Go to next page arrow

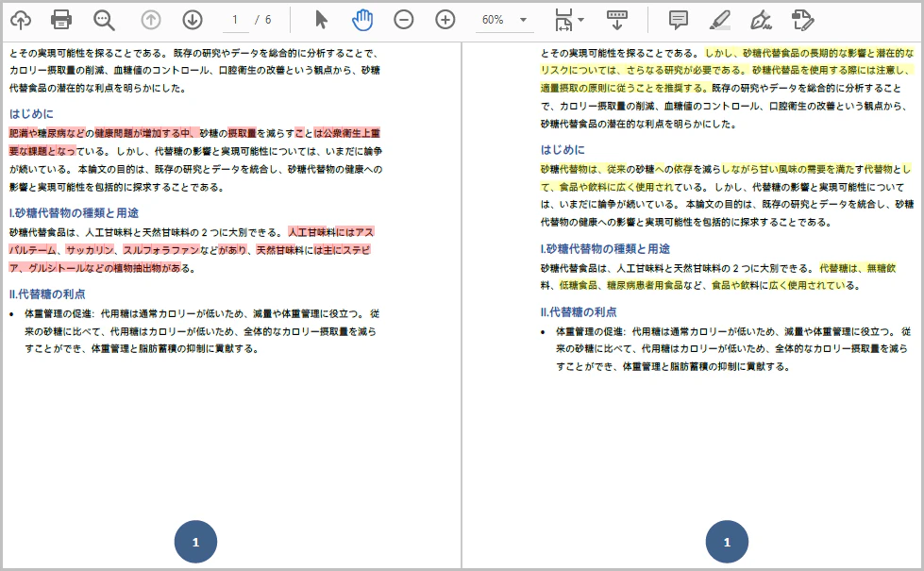click(x=193, y=20)
